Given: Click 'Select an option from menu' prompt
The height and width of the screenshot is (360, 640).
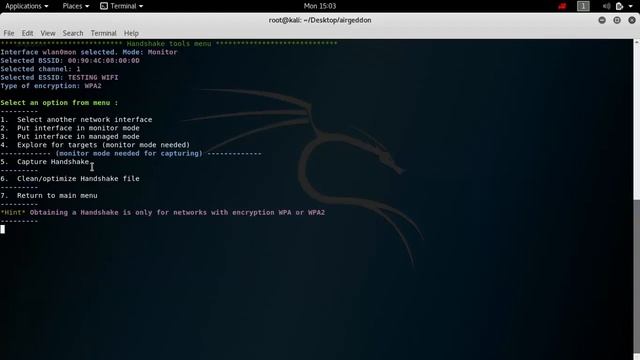Looking at the screenshot, I should pyautogui.click(x=59, y=102).
